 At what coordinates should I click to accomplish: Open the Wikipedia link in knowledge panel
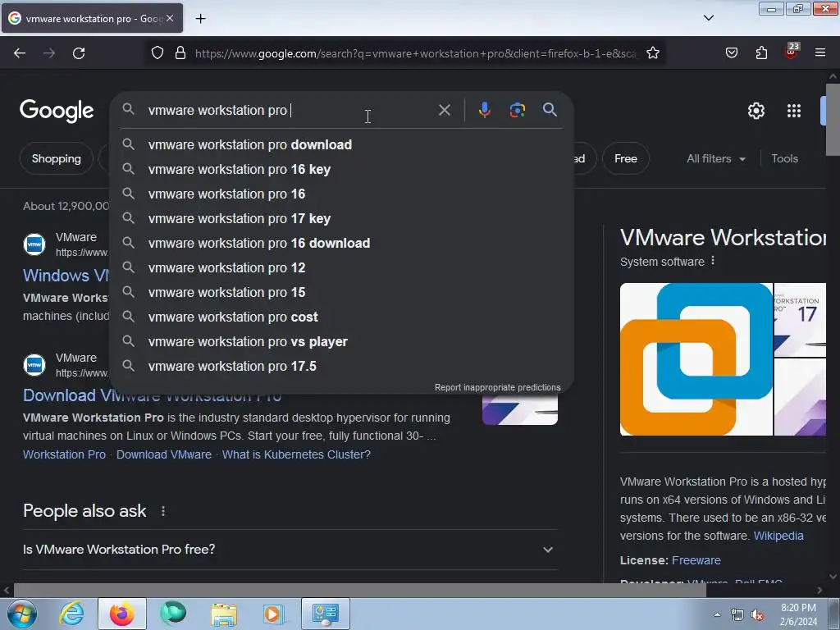pyautogui.click(x=778, y=536)
